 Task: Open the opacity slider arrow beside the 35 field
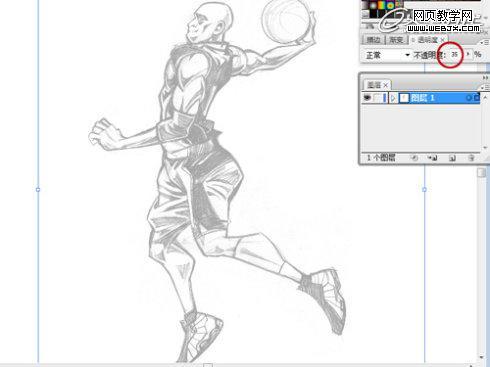(x=468, y=54)
